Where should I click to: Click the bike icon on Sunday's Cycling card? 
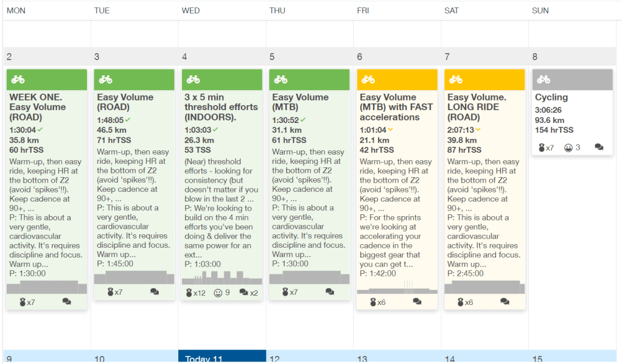543,80
